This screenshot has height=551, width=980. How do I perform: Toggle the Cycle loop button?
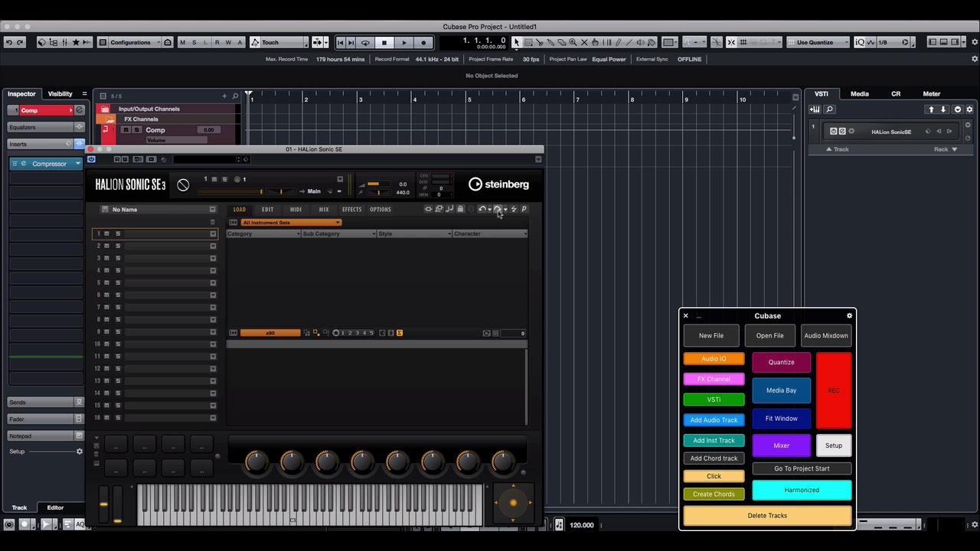click(x=365, y=43)
